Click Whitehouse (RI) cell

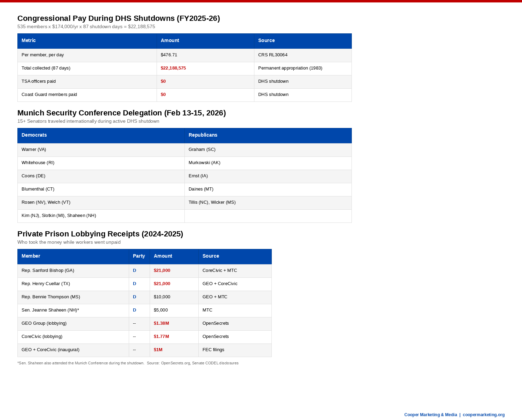[101, 163]
